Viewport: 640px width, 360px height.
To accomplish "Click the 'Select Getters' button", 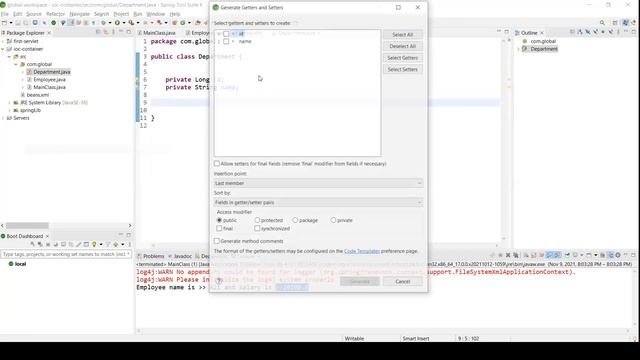I will [x=402, y=58].
